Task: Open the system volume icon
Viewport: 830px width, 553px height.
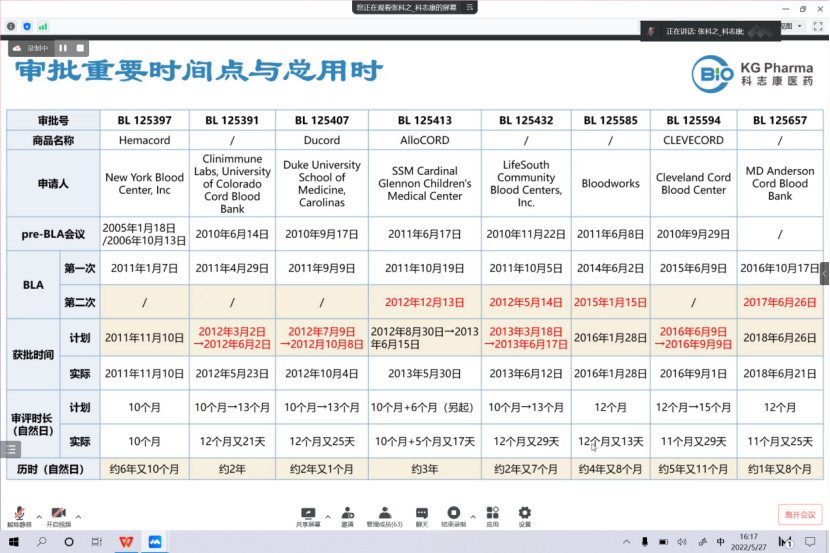Action: pyautogui.click(x=682, y=542)
